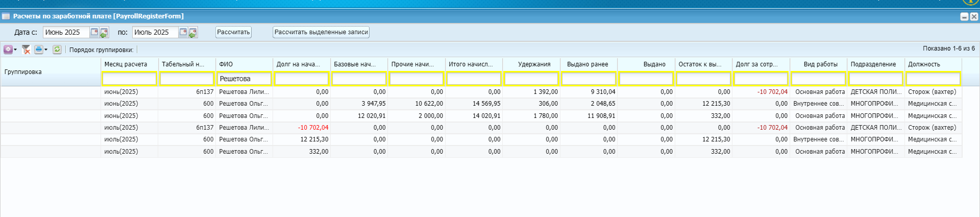Refresh the payroll table
This screenshot has height=217, width=980.
coord(57,50)
